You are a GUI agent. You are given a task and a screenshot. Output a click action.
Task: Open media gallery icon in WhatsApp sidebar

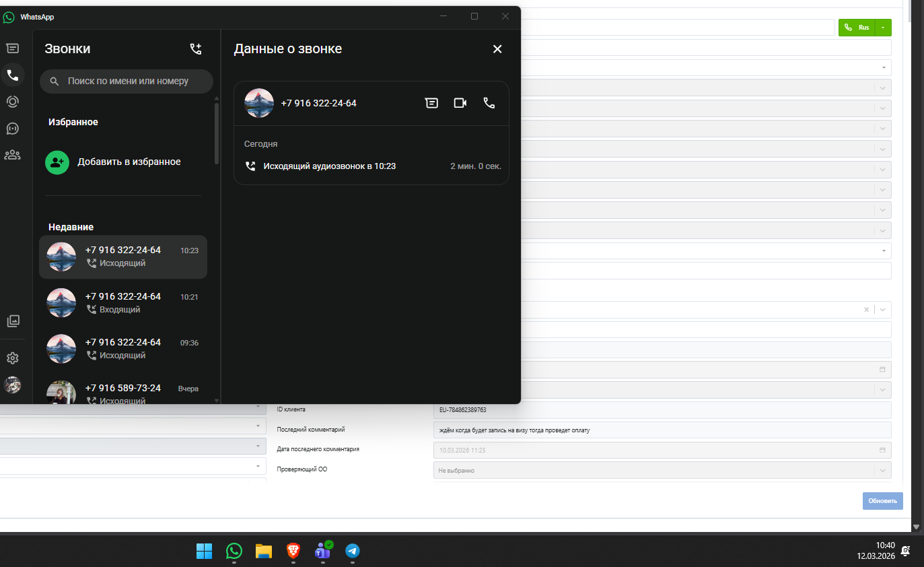click(12, 321)
